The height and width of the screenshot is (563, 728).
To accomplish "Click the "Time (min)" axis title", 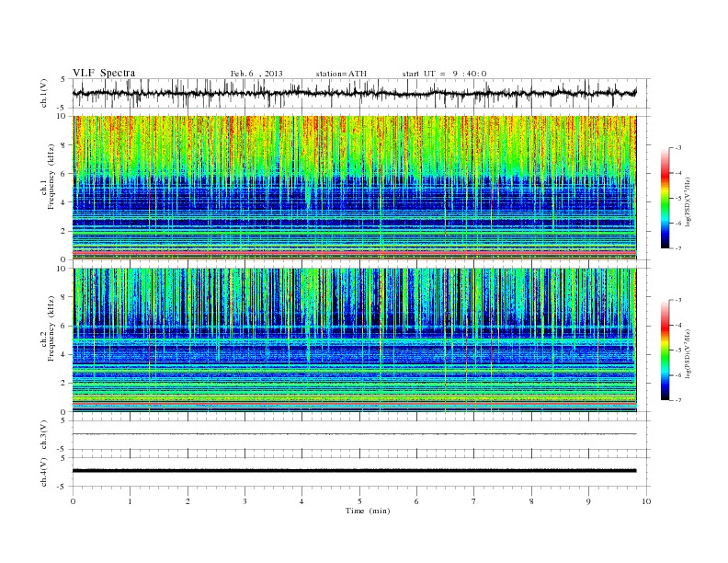I will [368, 511].
